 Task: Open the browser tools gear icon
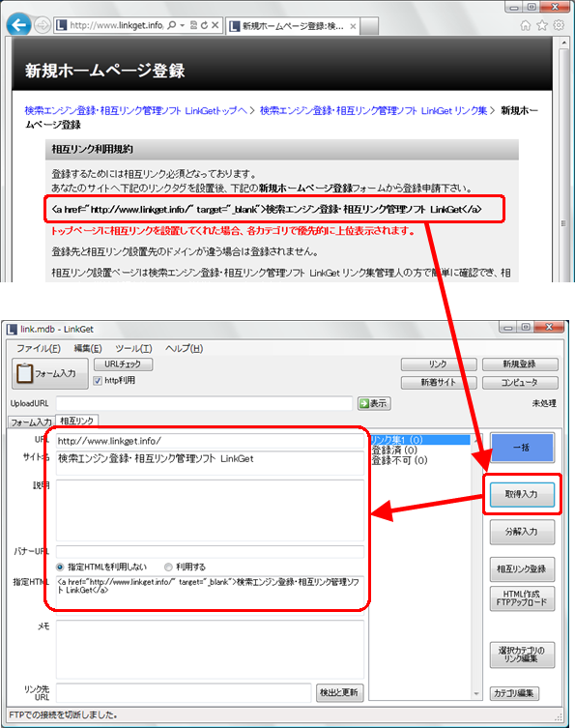point(559,25)
